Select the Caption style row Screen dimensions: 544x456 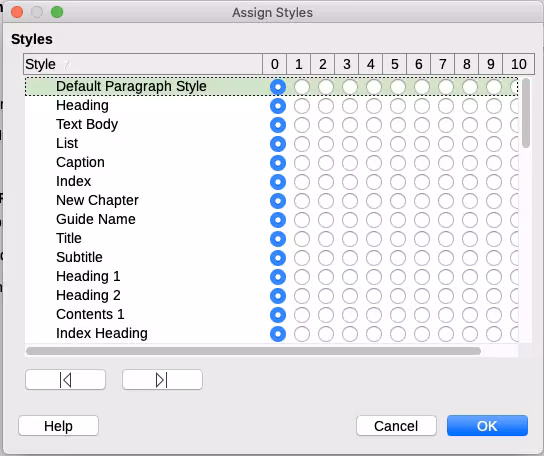click(x=271, y=162)
